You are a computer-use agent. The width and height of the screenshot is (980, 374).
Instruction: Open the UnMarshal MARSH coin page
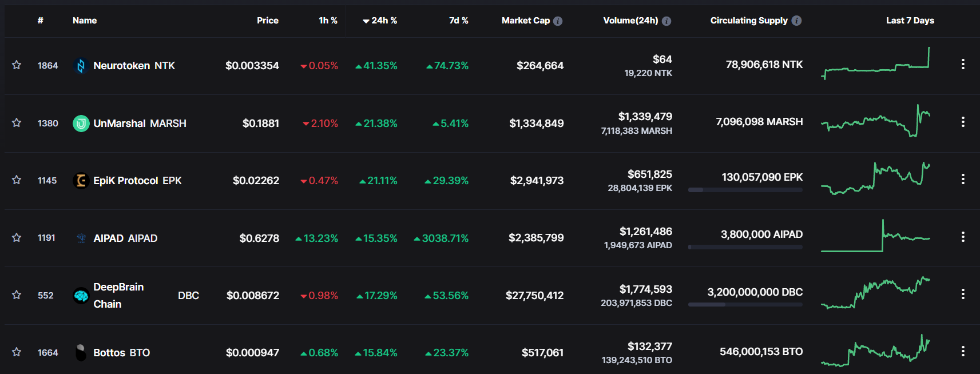[x=140, y=124]
